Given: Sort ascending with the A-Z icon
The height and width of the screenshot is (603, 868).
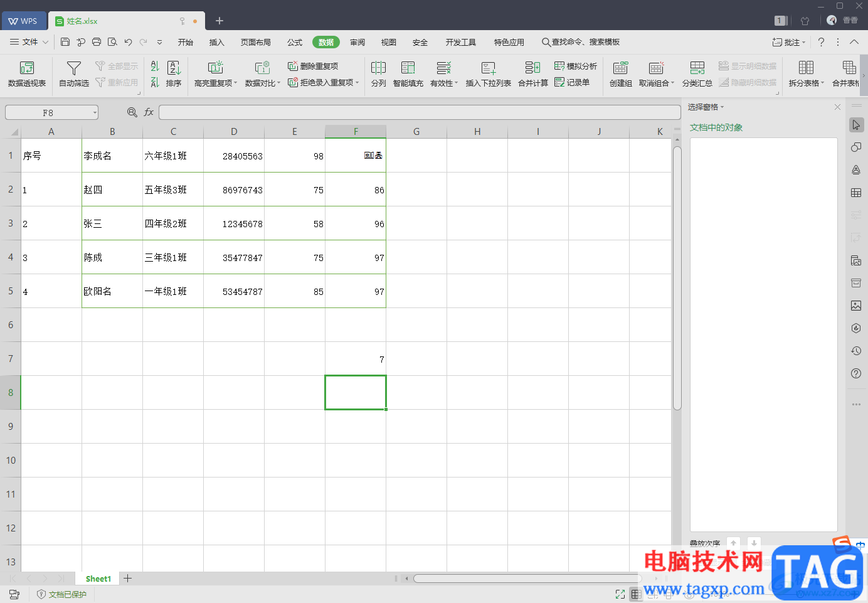Looking at the screenshot, I should click(x=155, y=66).
